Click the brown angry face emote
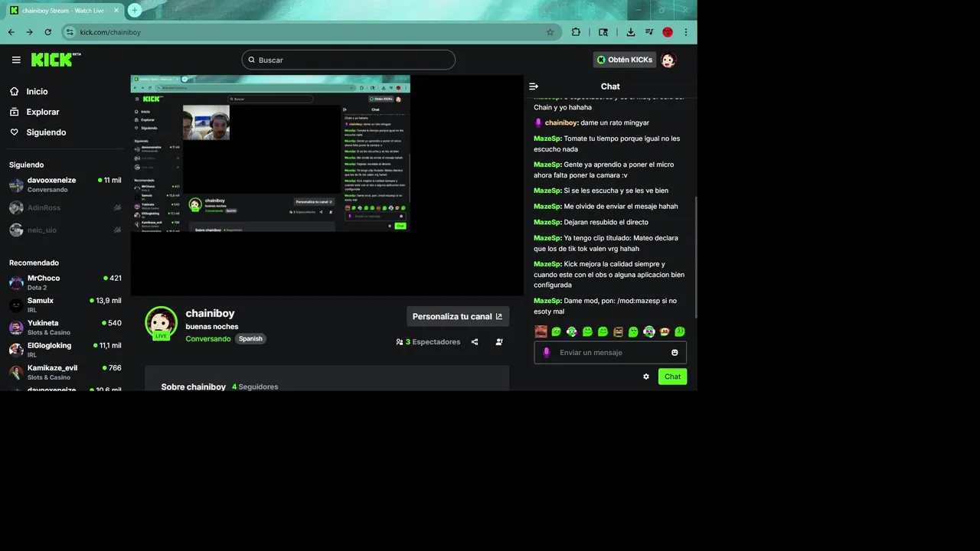980x551 pixels. (x=618, y=331)
